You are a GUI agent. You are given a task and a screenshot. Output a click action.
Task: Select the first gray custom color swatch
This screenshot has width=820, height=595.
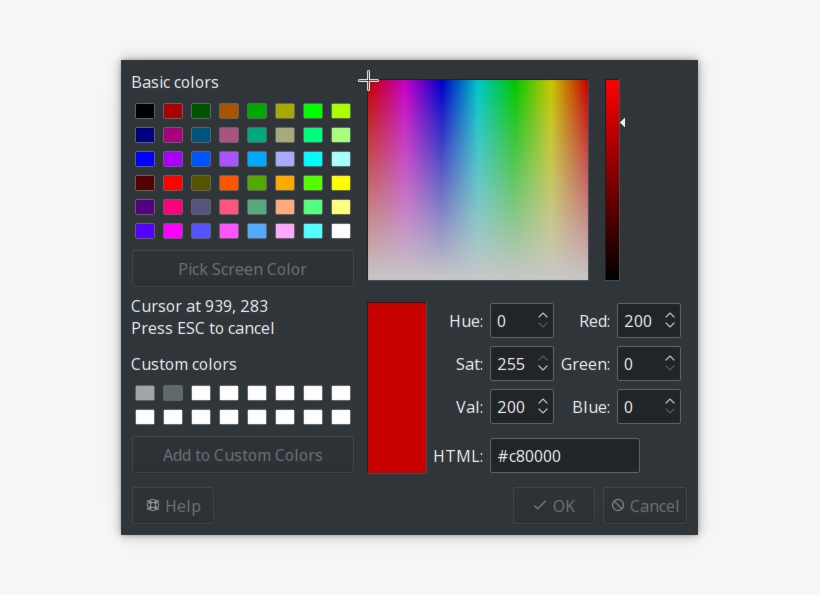(143, 392)
